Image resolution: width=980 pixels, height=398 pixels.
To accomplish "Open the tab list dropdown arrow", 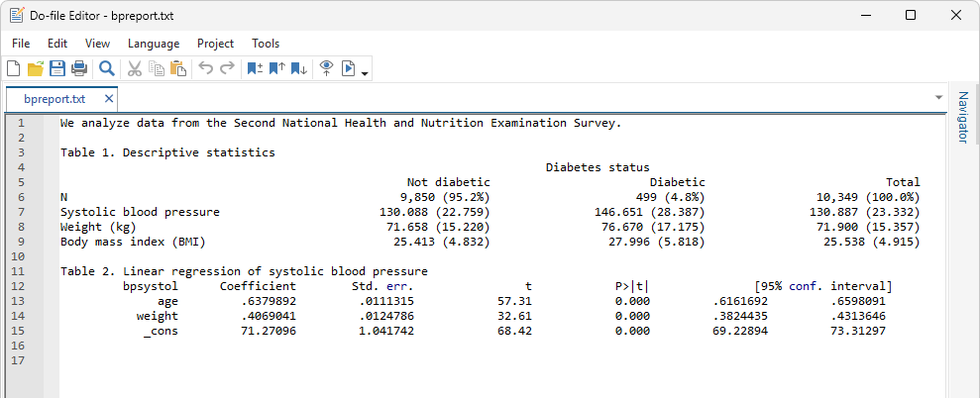I will pos(938,98).
